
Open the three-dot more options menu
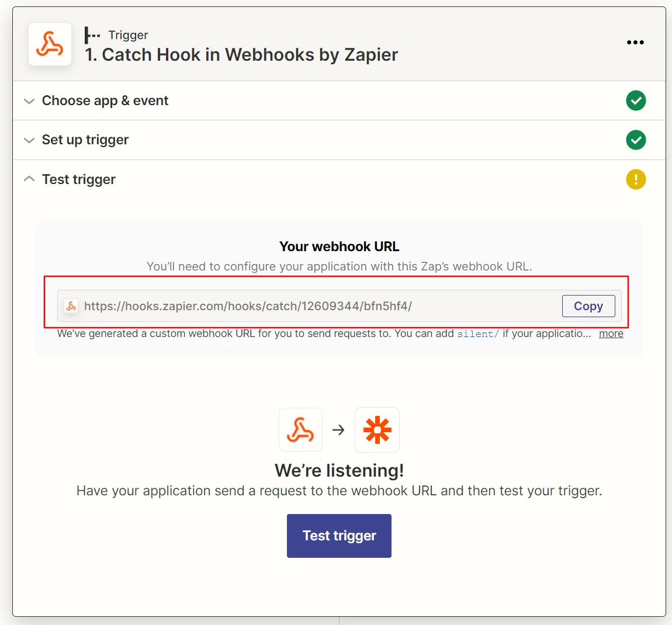(635, 43)
